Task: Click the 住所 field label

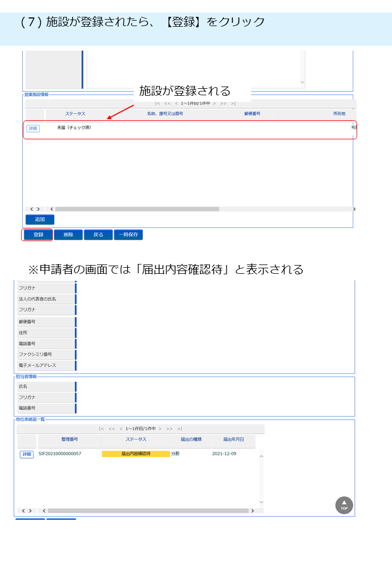Action: click(x=23, y=333)
